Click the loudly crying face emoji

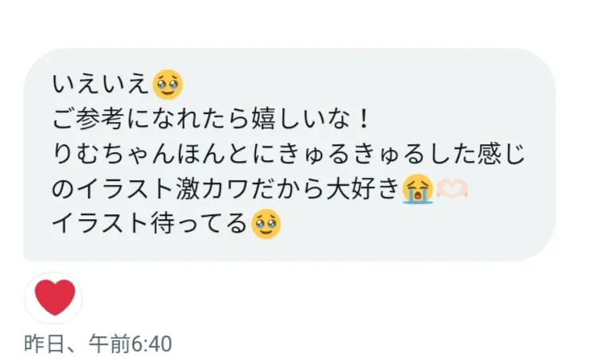[x=418, y=189]
